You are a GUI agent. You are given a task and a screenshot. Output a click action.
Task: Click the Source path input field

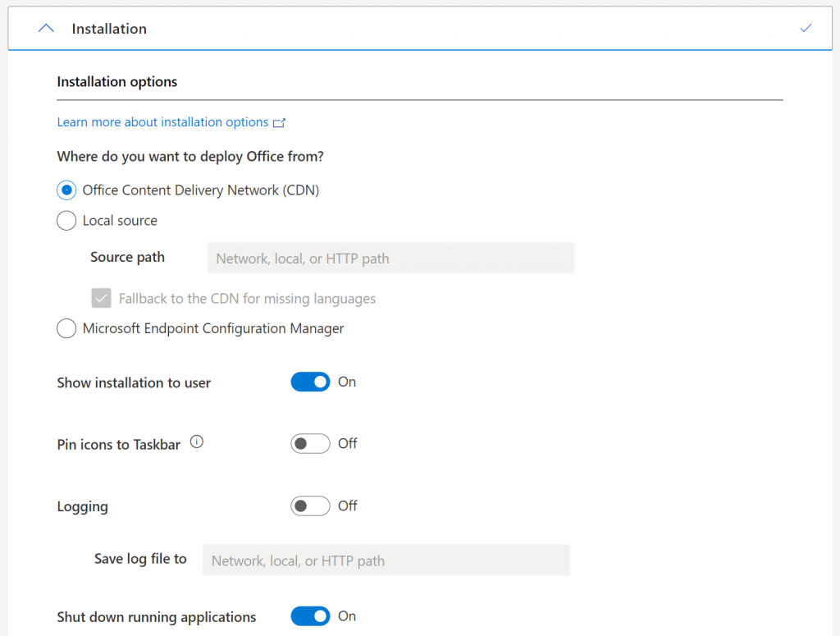(x=391, y=259)
